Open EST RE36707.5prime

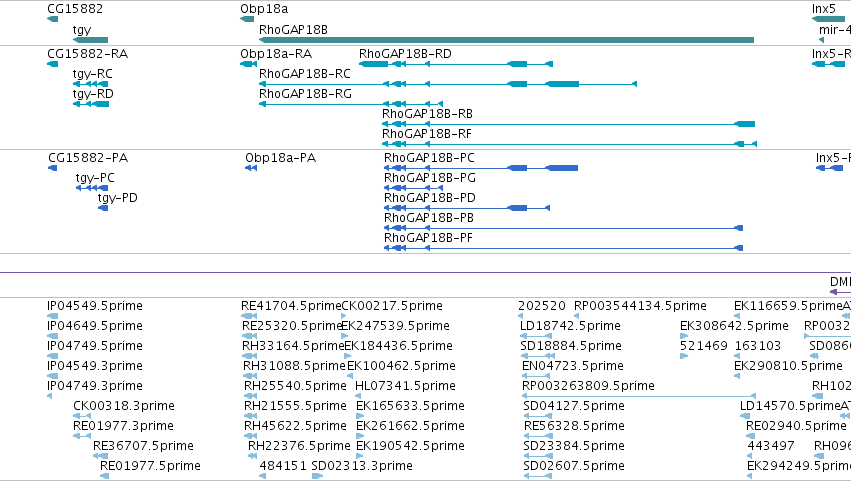[143, 447]
